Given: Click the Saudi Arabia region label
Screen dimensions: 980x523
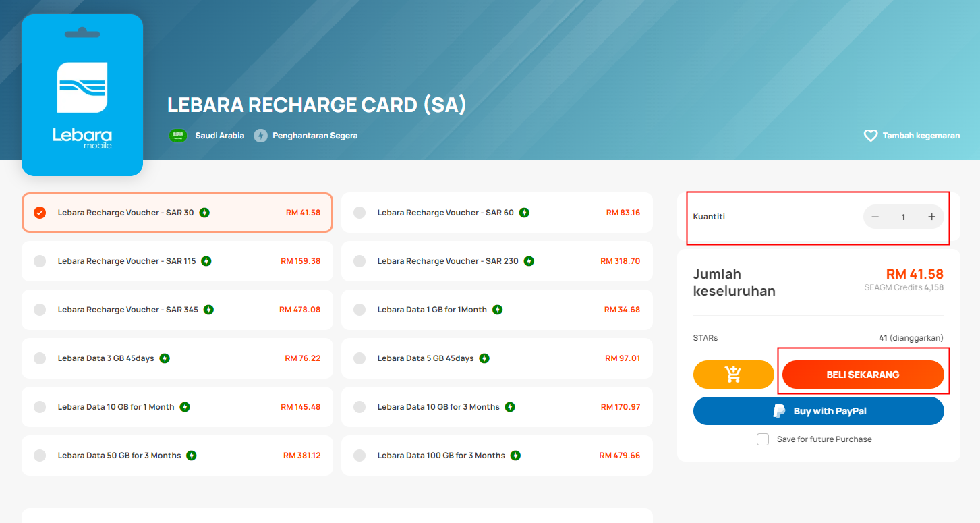Looking at the screenshot, I should click(220, 136).
